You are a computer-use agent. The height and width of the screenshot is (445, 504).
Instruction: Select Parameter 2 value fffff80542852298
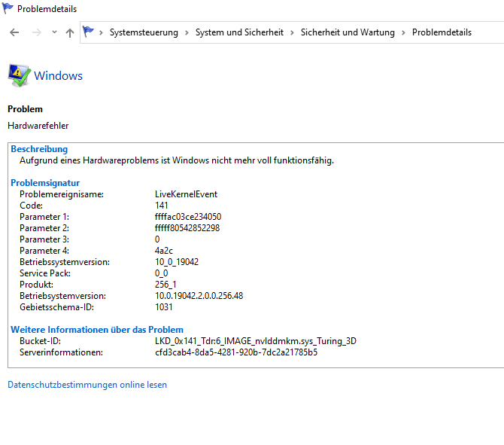pos(187,228)
